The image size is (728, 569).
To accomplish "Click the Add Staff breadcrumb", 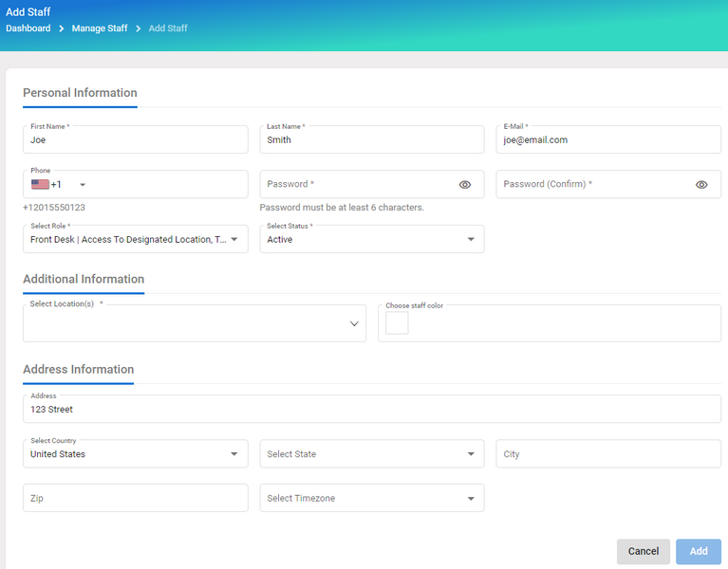I will coord(168,28).
